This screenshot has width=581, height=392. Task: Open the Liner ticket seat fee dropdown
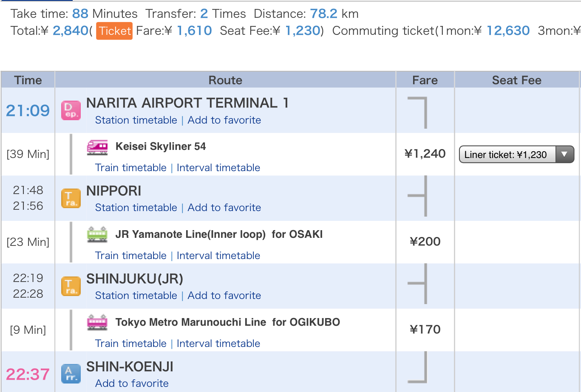point(516,155)
